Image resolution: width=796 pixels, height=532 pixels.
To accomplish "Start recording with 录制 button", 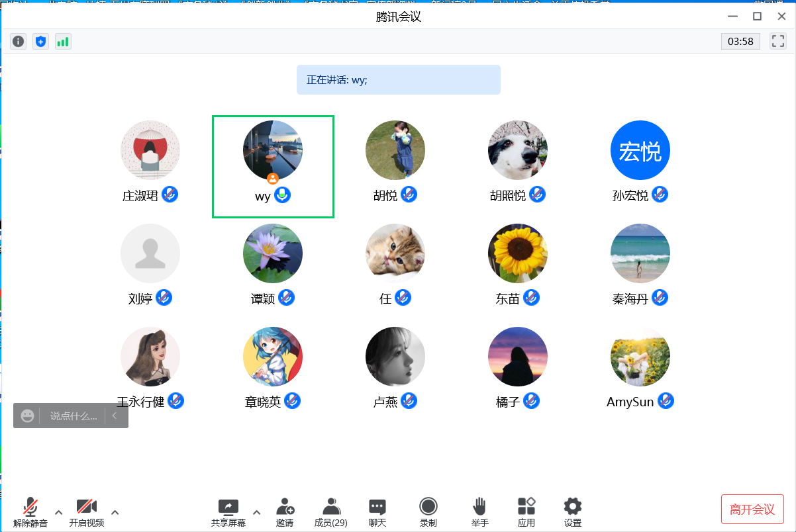I will click(428, 511).
